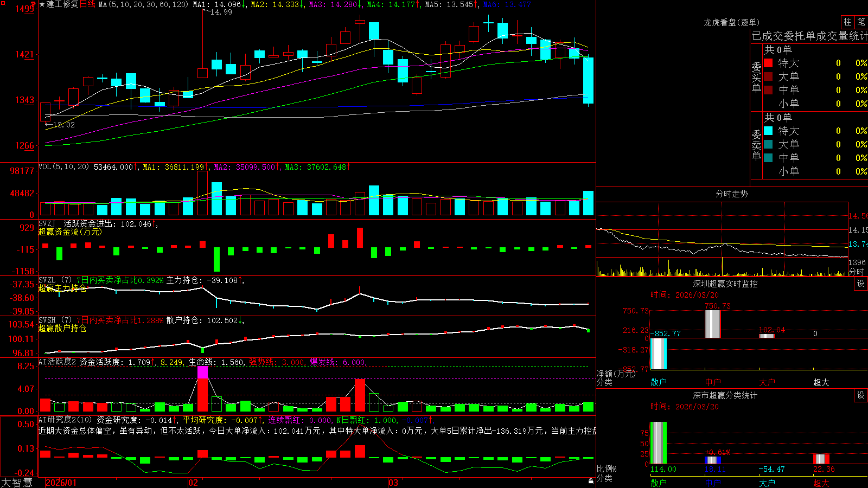Image resolution: width=868 pixels, height=488 pixels.
Task: Click the 深市超赢分类统计 panel title
Action: (725, 395)
